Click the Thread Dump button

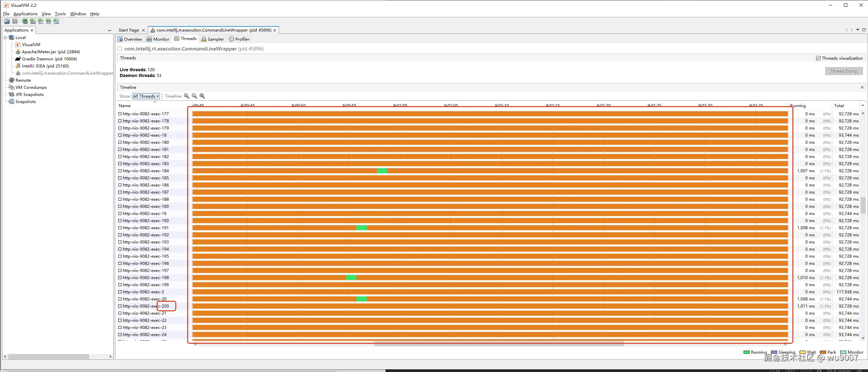click(x=844, y=71)
